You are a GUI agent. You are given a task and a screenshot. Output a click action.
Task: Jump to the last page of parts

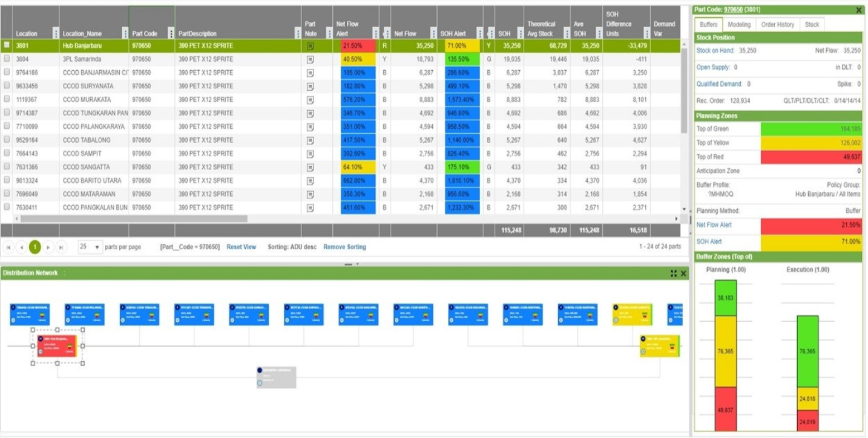point(61,246)
